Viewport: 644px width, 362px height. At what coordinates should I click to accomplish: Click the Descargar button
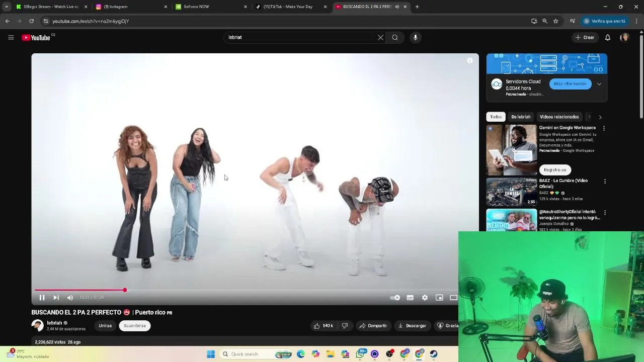pyautogui.click(x=412, y=326)
